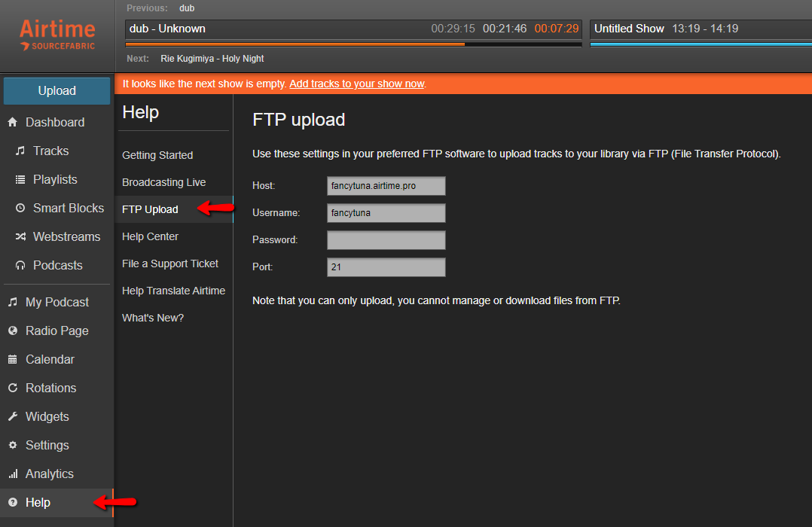
Task: Open Getting Started help topic
Action: tap(157, 155)
